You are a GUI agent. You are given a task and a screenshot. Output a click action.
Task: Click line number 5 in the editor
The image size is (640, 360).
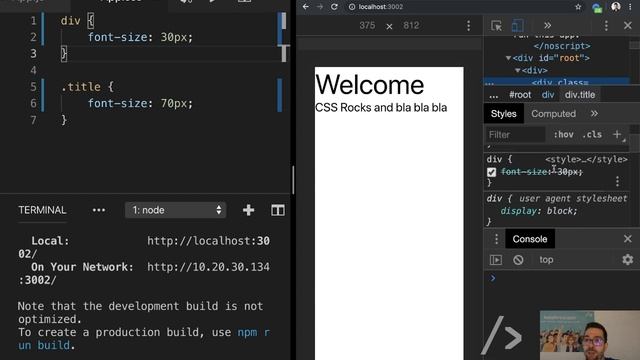(x=33, y=87)
